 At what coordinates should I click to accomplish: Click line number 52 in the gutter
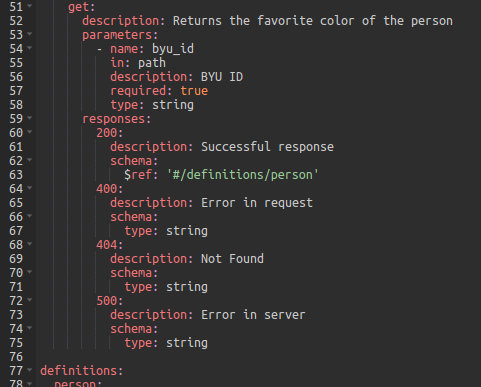pos(16,21)
